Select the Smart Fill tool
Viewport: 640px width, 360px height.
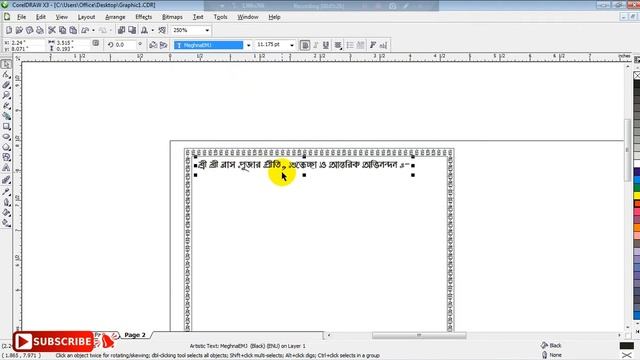click(x=6, y=116)
